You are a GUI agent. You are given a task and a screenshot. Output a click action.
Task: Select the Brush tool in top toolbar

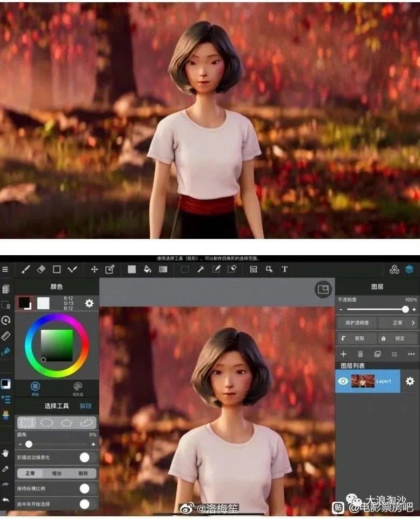(x=25, y=269)
